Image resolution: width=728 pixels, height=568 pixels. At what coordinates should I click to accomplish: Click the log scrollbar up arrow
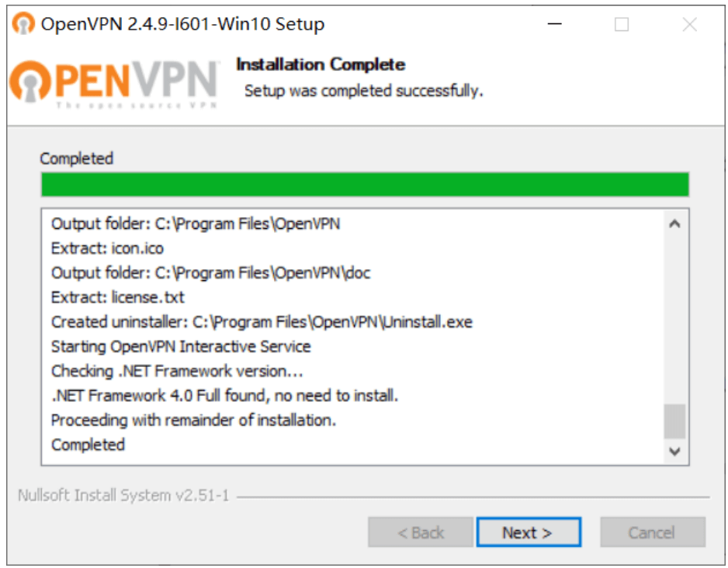pos(674,224)
